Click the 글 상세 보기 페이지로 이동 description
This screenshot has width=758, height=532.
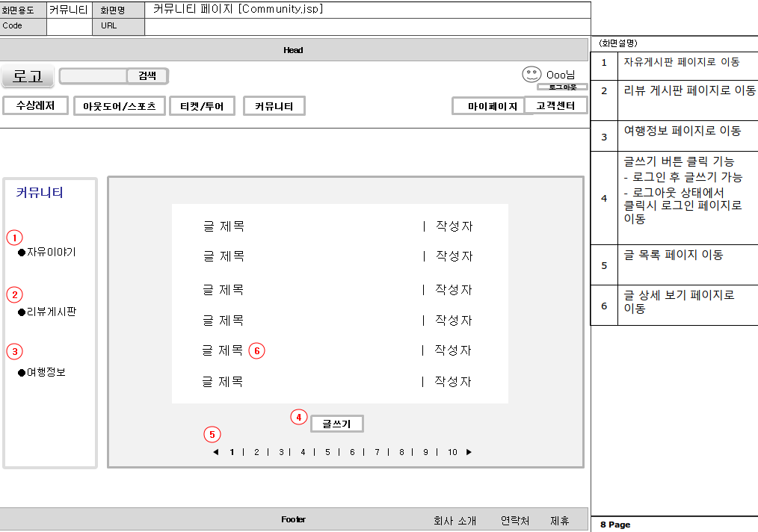pyautogui.click(x=679, y=302)
